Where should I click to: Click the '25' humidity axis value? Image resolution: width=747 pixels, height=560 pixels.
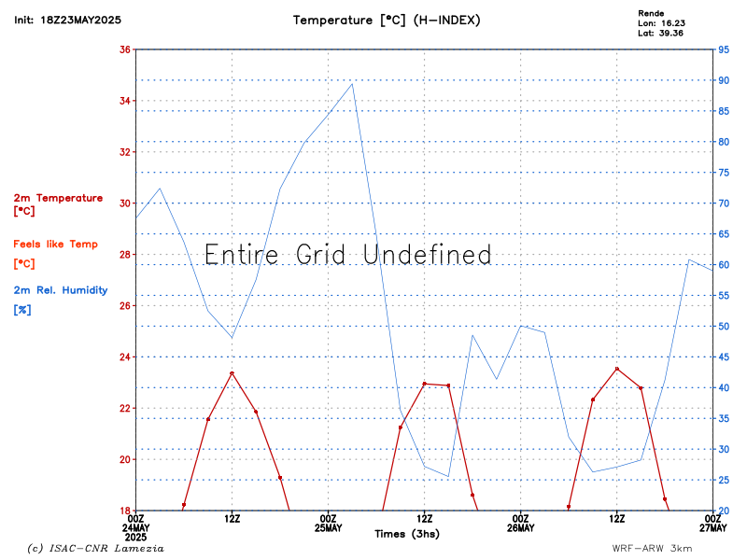[x=724, y=480]
